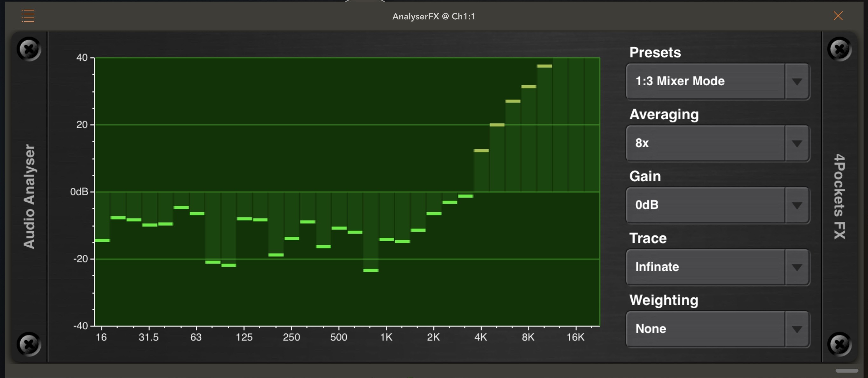Click the grey scroll handle at bottom right
This screenshot has width=868, height=378.
pyautogui.click(x=846, y=371)
